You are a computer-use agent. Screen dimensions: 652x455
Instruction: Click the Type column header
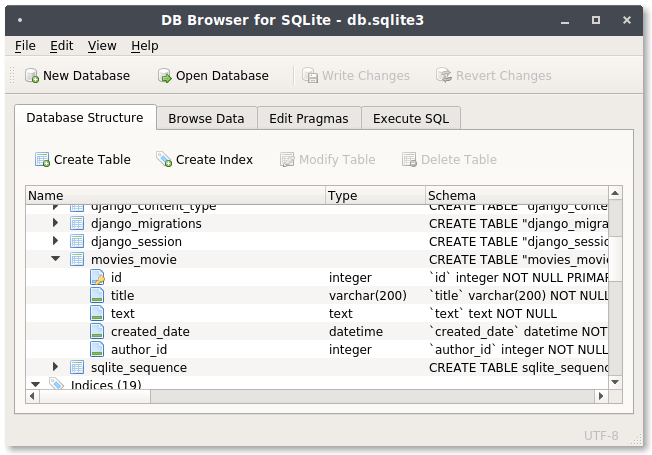375,195
